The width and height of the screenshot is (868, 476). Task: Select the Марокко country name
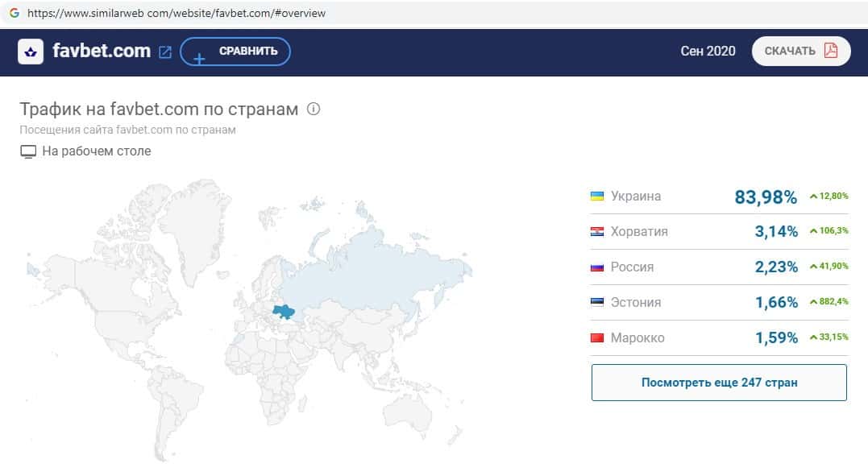point(638,337)
